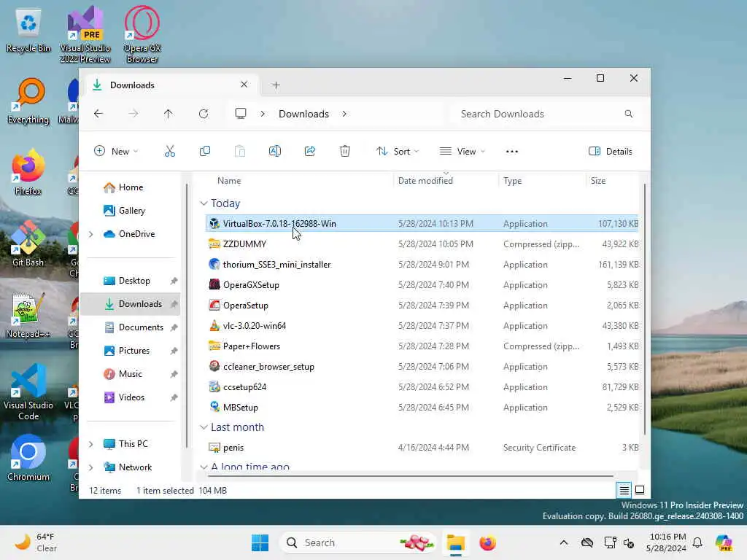Image resolution: width=747 pixels, height=560 pixels.
Task: Click the file list vertical scrollbar
Action: pos(645,309)
